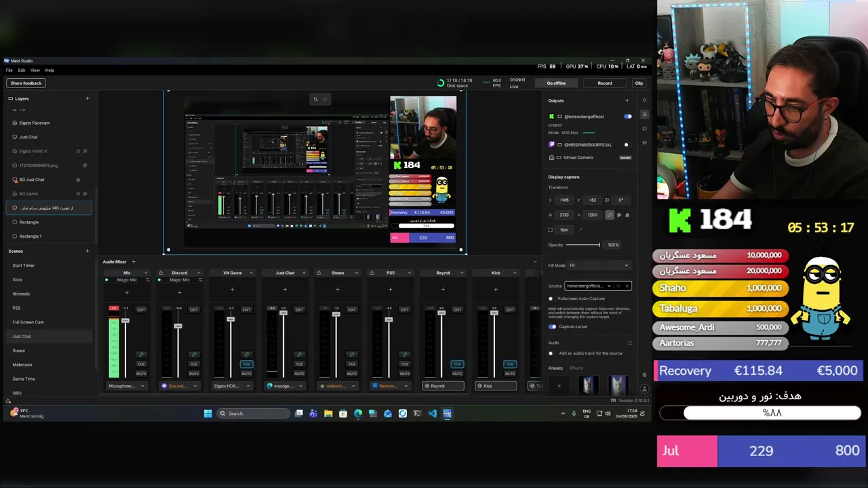Toggle visibility of the 1727509996679.png layer
868x488 pixels.
pyautogui.click(x=85, y=165)
